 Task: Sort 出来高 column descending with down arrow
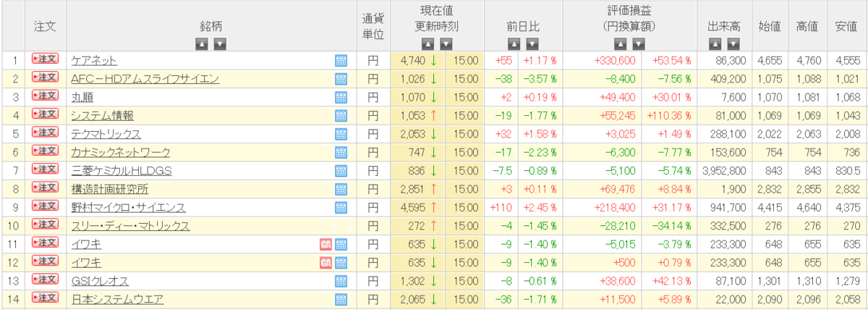pyautogui.click(x=733, y=44)
